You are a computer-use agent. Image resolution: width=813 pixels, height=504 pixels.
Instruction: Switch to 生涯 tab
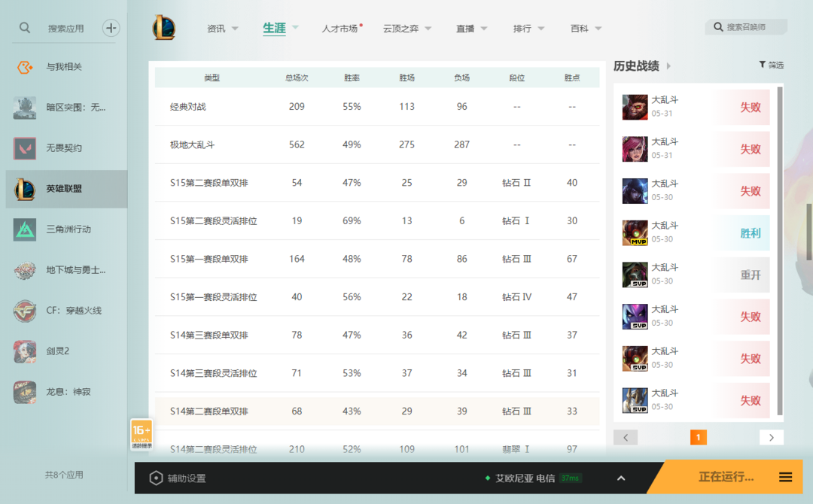274,28
